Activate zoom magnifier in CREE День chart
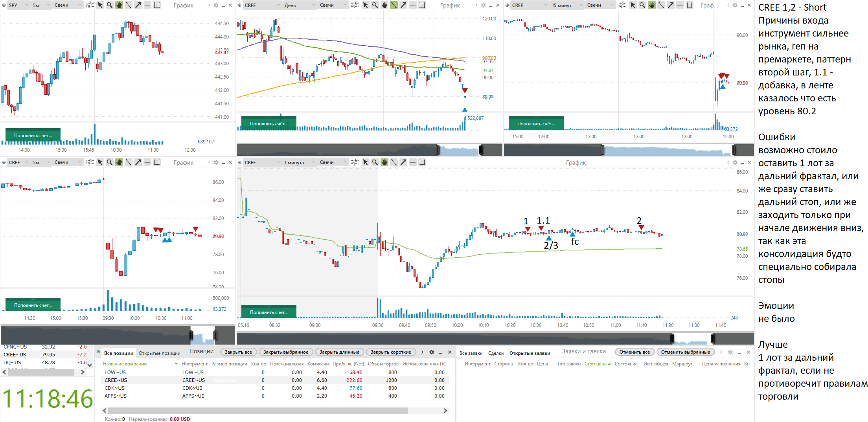The height and width of the screenshot is (422, 868). [375, 5]
